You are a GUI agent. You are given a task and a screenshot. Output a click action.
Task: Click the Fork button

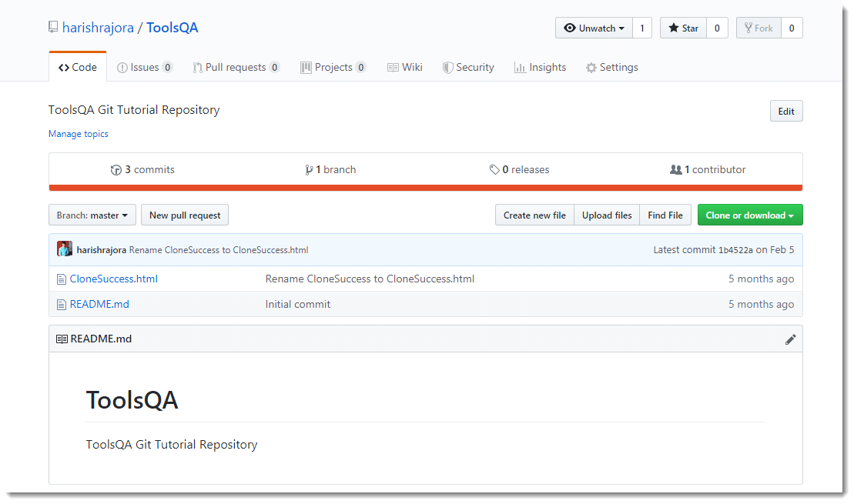point(759,28)
